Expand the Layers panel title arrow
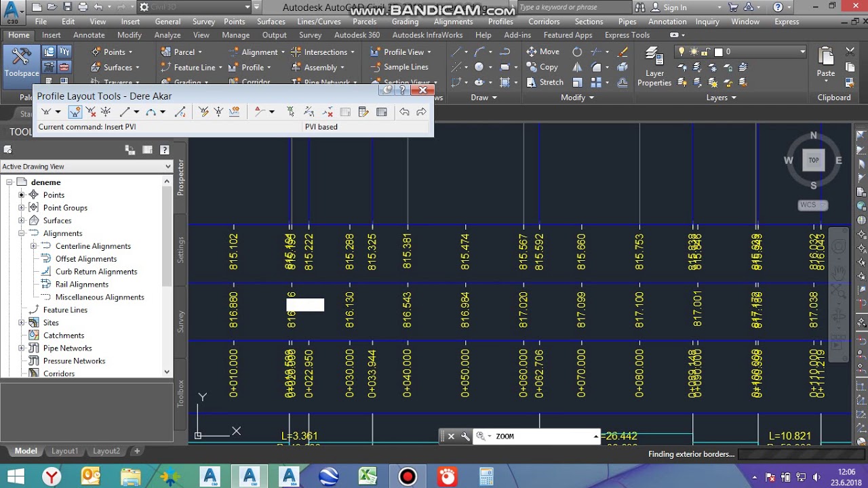868x488 pixels. pos(734,98)
